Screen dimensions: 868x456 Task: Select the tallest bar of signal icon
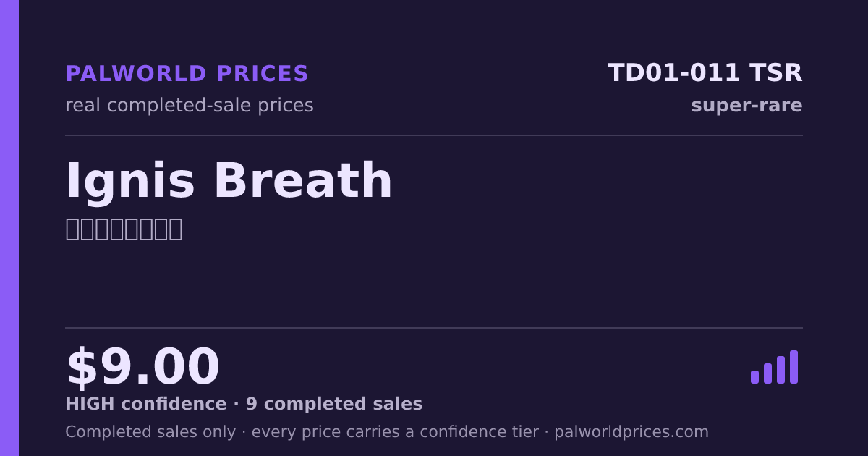[x=793, y=367]
